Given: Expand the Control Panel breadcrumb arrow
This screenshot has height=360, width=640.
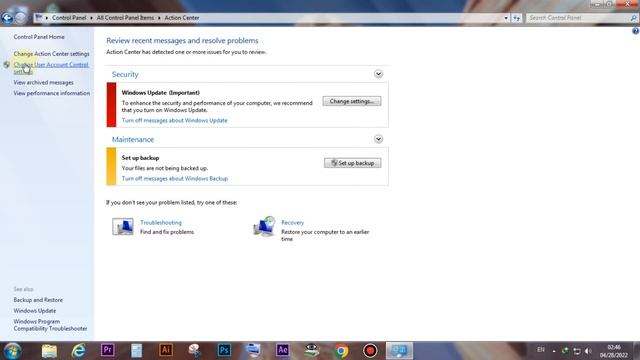Looking at the screenshot, I should (x=91, y=18).
